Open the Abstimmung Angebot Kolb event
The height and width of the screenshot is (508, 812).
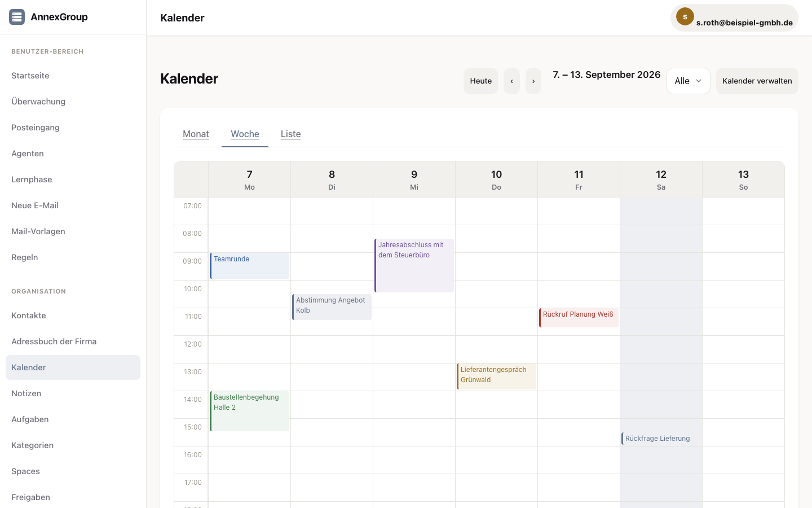(332, 307)
